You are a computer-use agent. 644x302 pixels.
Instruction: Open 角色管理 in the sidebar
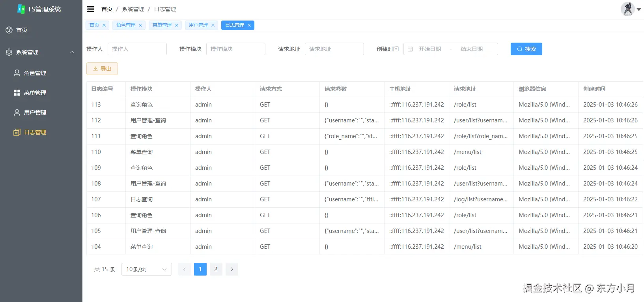point(41,73)
